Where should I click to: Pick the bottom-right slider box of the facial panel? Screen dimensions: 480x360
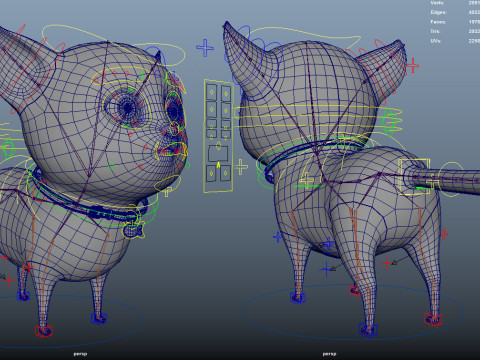click(225, 174)
